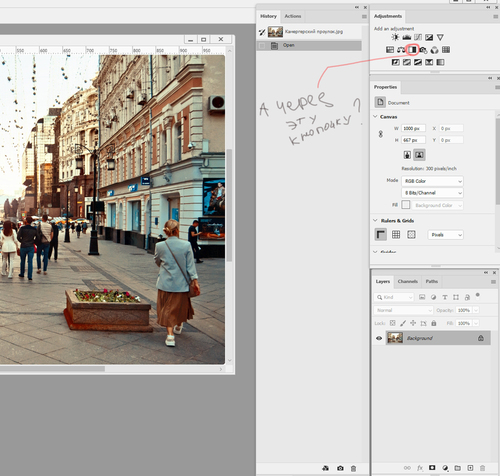Toggle the link between canvas width and height

pos(381,134)
